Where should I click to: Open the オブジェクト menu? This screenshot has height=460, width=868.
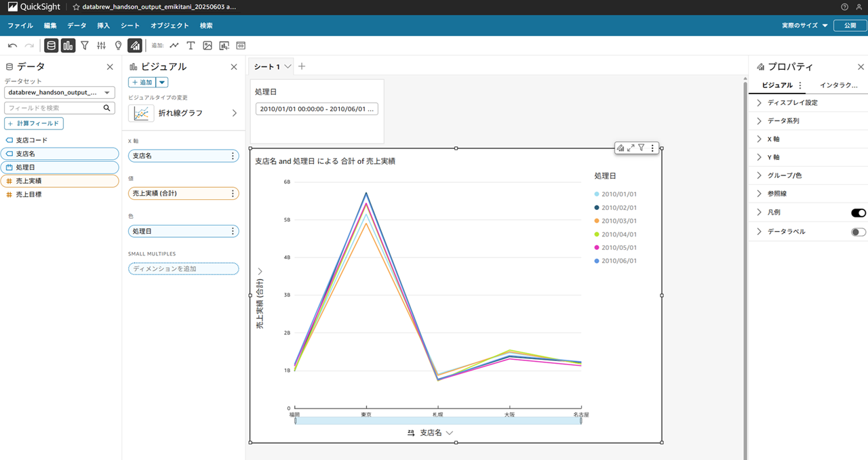coord(170,25)
